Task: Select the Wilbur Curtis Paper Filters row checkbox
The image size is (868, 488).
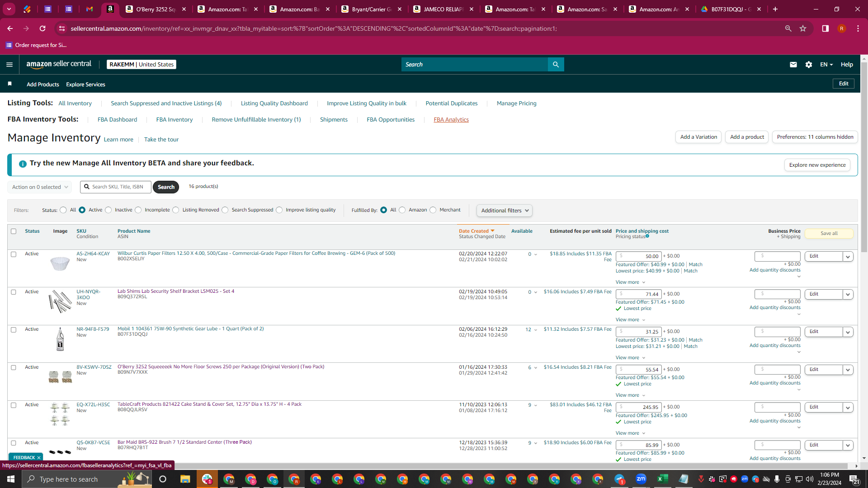Action: point(14,254)
